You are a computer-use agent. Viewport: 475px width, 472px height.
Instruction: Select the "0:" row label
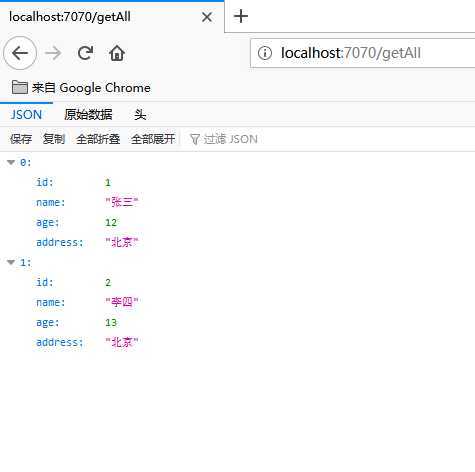point(26,162)
